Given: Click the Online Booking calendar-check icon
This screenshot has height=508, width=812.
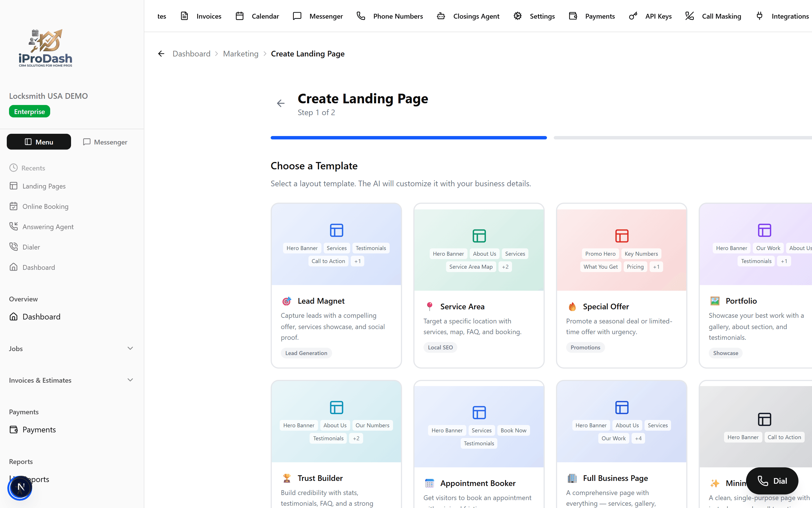Looking at the screenshot, I should click(14, 206).
